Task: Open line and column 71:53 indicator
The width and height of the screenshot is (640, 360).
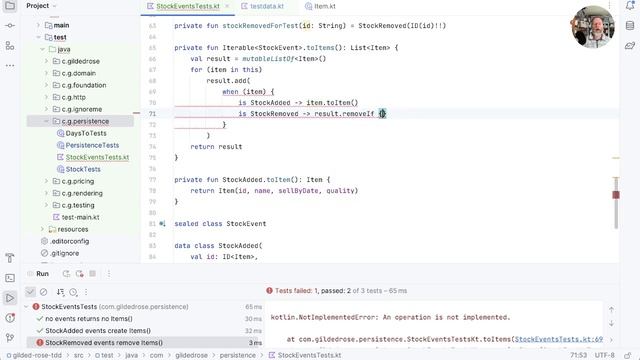Action: pos(578,356)
